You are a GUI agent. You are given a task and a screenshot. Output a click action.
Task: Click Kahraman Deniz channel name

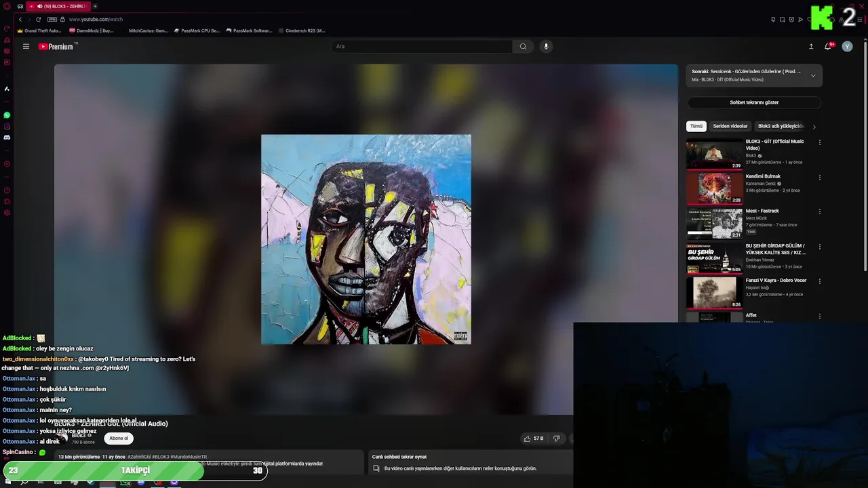pyautogui.click(x=760, y=184)
